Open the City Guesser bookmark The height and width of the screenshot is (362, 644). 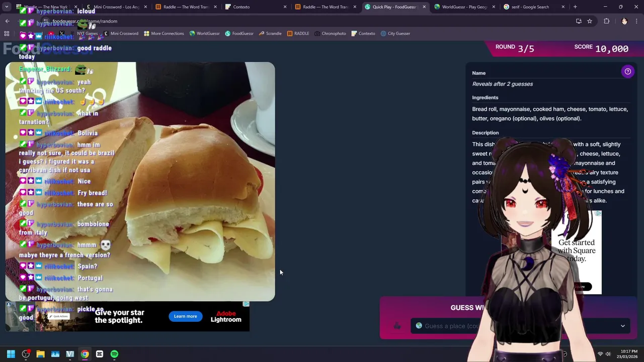point(395,33)
